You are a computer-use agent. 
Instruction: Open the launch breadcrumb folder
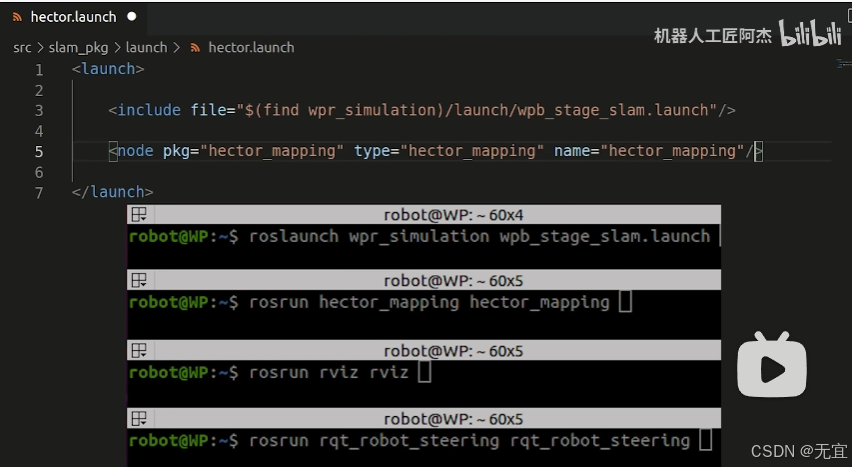click(147, 48)
